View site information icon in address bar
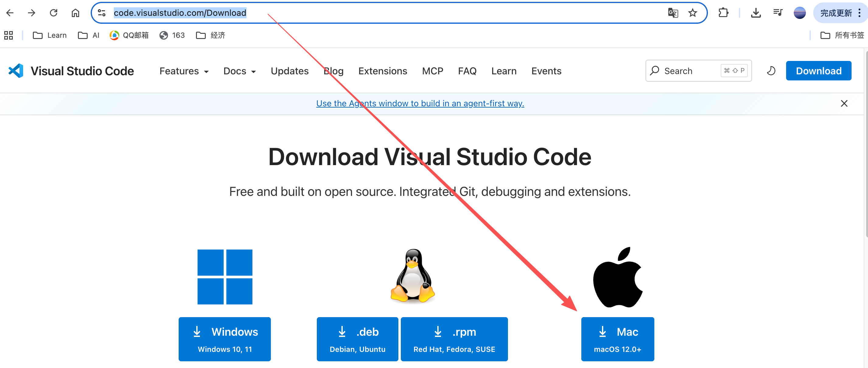 102,13
